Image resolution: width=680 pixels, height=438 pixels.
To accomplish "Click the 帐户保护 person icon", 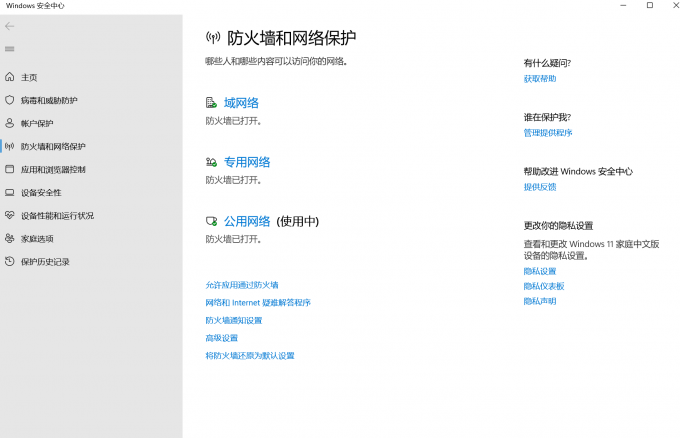I will click(x=10, y=123).
